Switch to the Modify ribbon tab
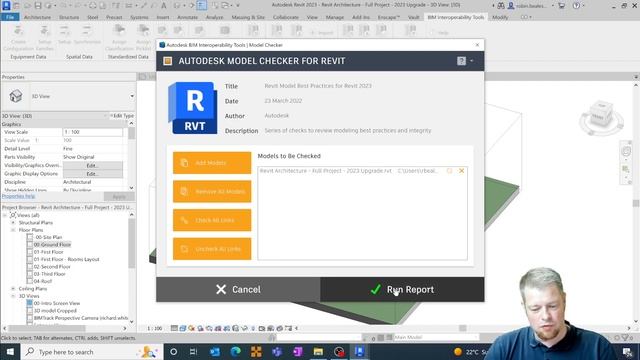Viewport: 640px width, 360px height. [500, 17]
